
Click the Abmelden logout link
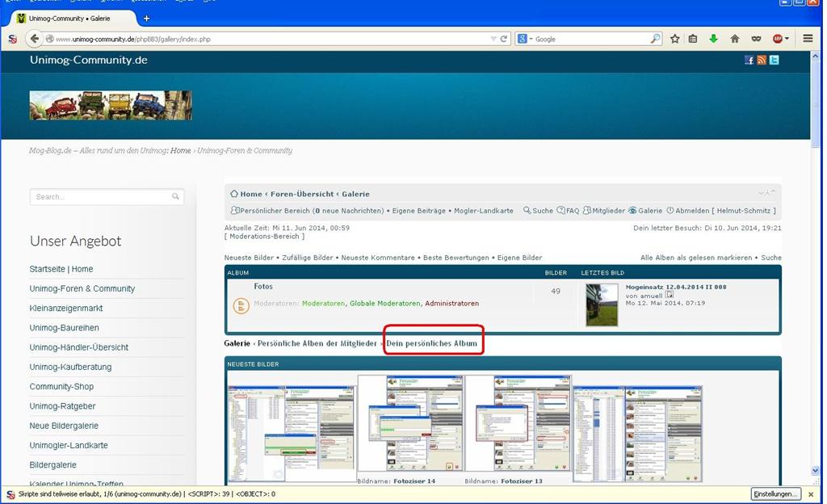(x=692, y=211)
